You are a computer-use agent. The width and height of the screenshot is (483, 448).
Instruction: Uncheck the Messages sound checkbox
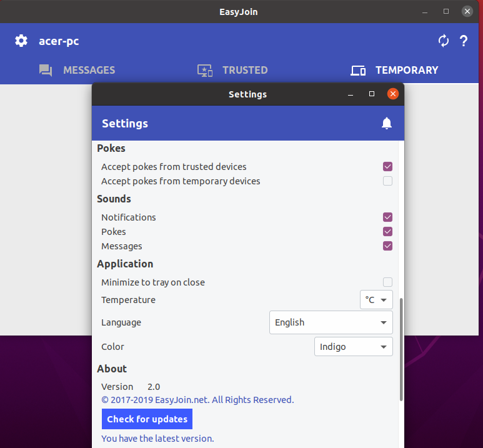(387, 246)
